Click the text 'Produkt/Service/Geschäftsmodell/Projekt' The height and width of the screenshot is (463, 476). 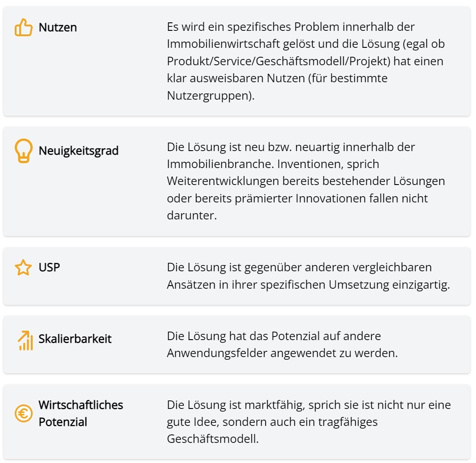pyautogui.click(x=278, y=61)
